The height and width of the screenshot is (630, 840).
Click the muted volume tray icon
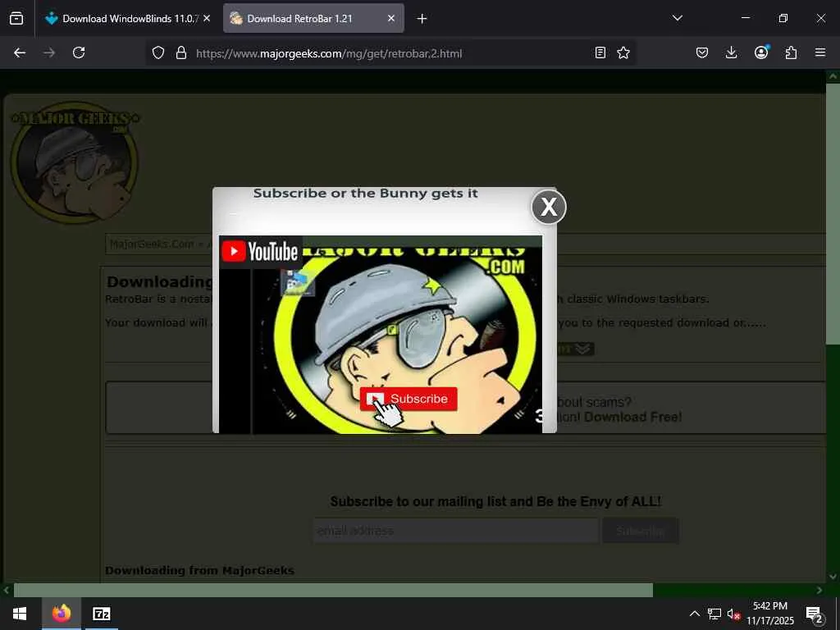click(x=733, y=614)
